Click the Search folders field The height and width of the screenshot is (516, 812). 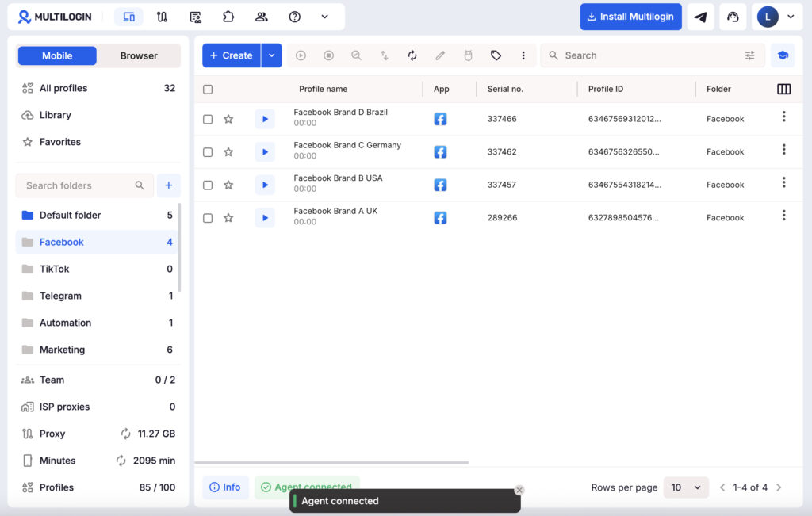[84, 185]
